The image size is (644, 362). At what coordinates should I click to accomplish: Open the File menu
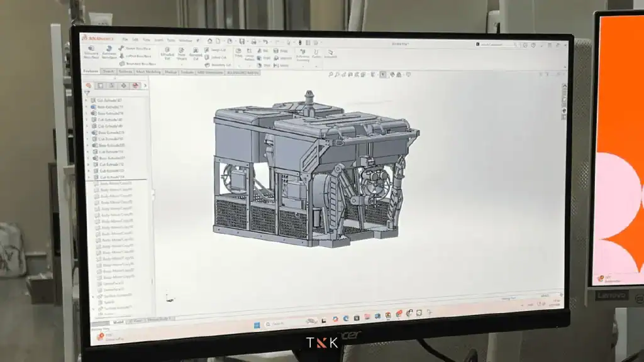pos(125,40)
